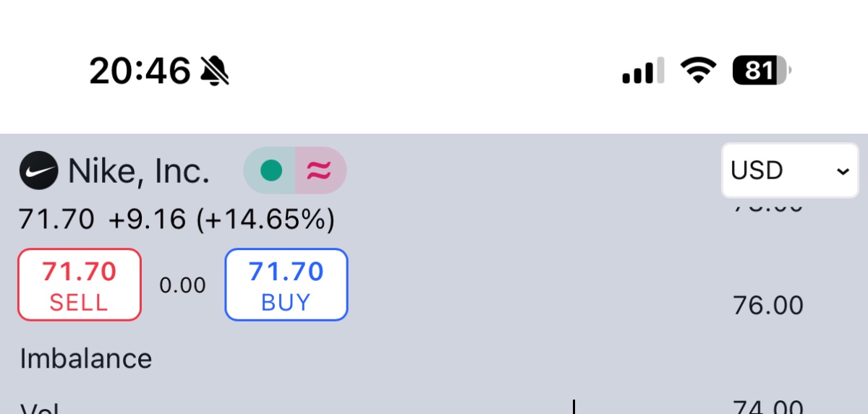Image resolution: width=868 pixels, height=414 pixels.
Task: Select the Imbalance indicator label
Action: point(86,358)
